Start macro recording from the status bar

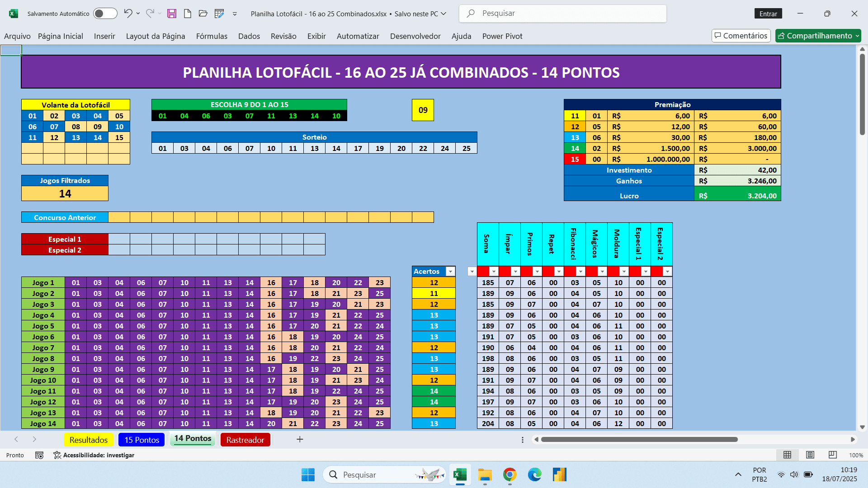[x=39, y=455]
